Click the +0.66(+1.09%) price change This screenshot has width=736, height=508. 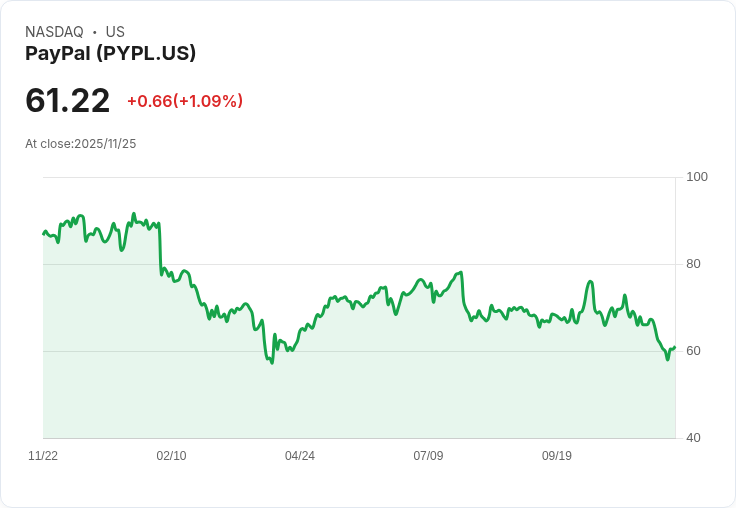[x=185, y=101]
